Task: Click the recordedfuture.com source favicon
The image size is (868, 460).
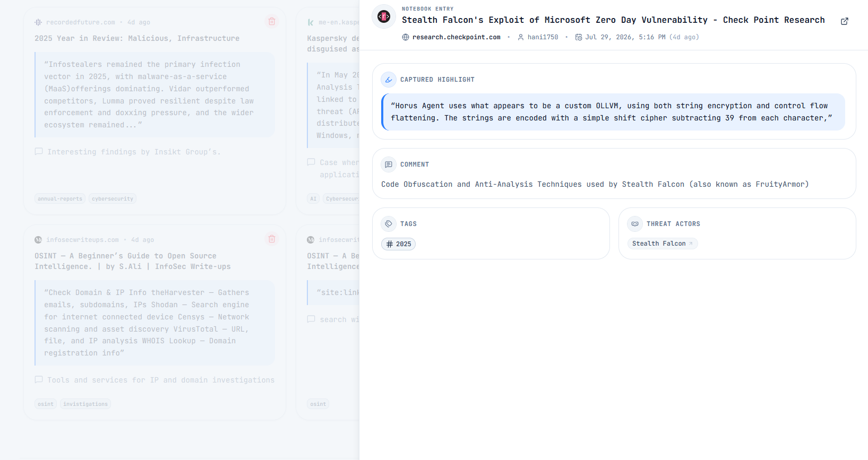Action: [38, 22]
